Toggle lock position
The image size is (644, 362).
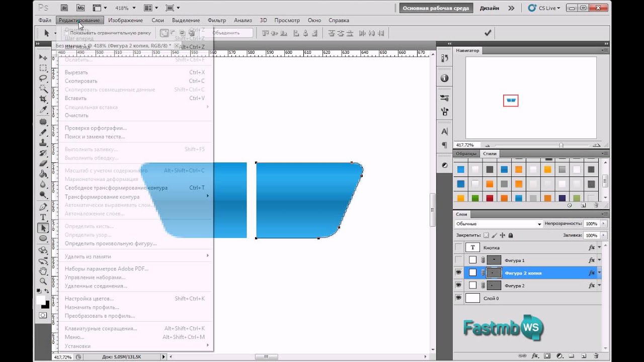coord(503,235)
